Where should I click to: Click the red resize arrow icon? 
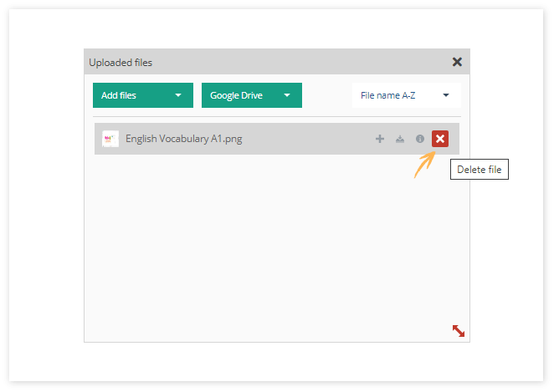459,331
